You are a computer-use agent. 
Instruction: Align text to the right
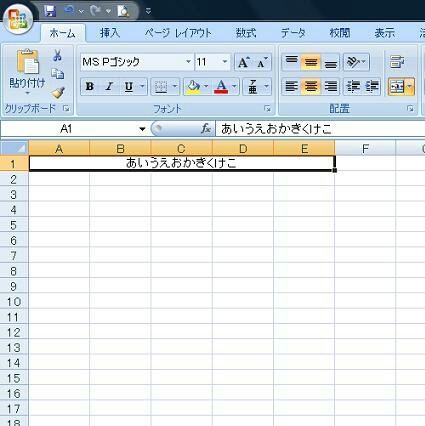tap(330, 87)
